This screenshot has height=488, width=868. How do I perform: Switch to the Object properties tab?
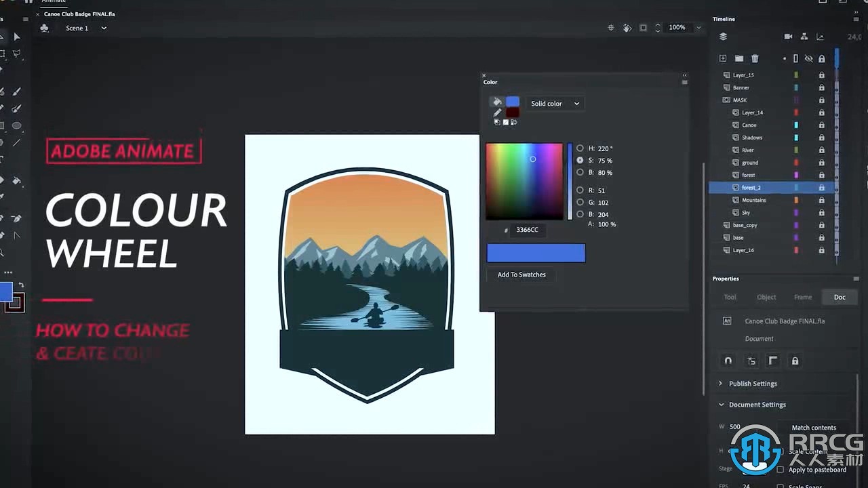coord(766,297)
